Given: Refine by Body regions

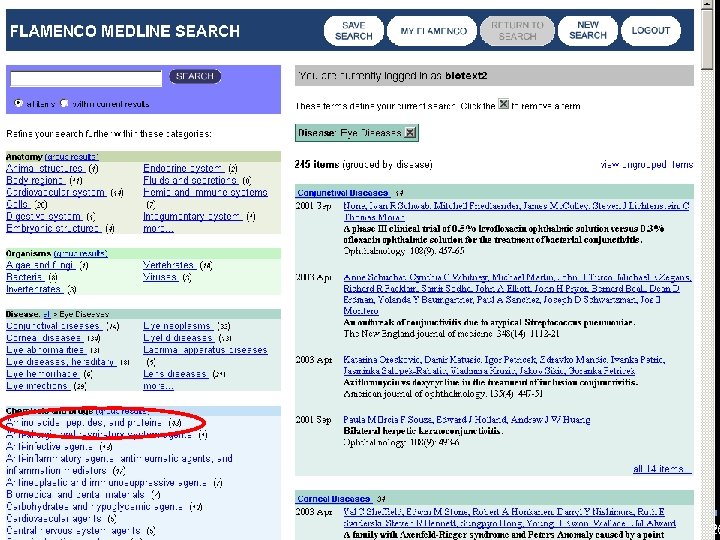Looking at the screenshot, I should pyautogui.click(x=35, y=180).
